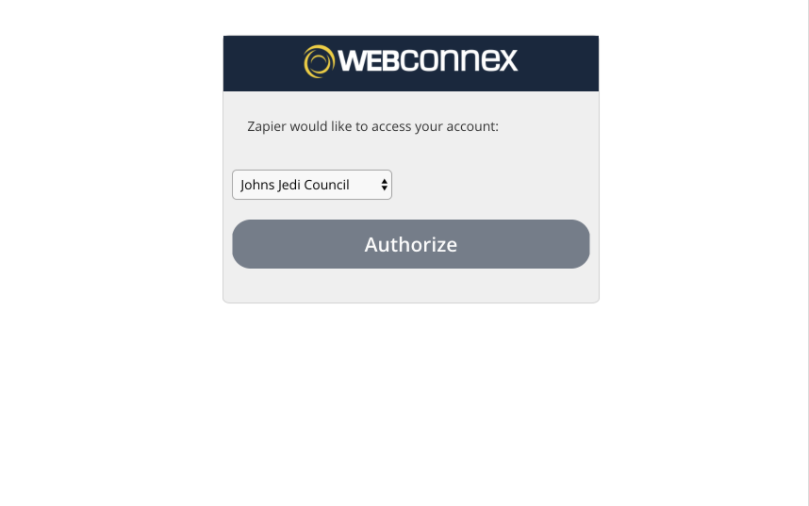Screen dimensions: 809x506
Task: Click the Webconnex wordmark in header
Action: click(x=428, y=60)
